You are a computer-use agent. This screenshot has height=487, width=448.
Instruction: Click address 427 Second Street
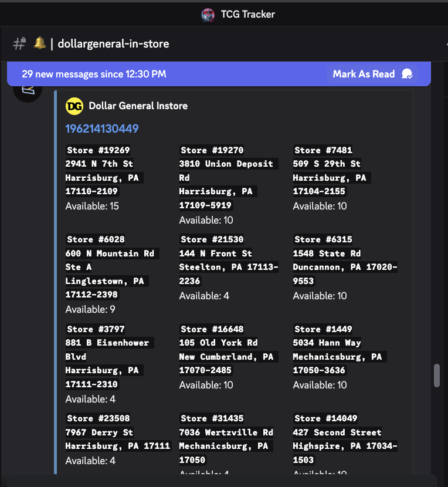pyautogui.click(x=337, y=432)
